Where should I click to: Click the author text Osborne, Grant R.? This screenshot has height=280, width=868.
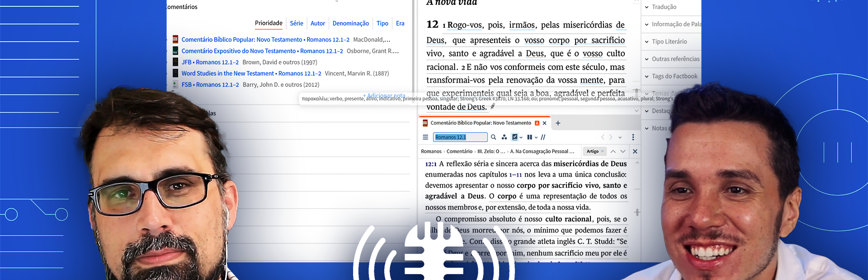(x=373, y=51)
